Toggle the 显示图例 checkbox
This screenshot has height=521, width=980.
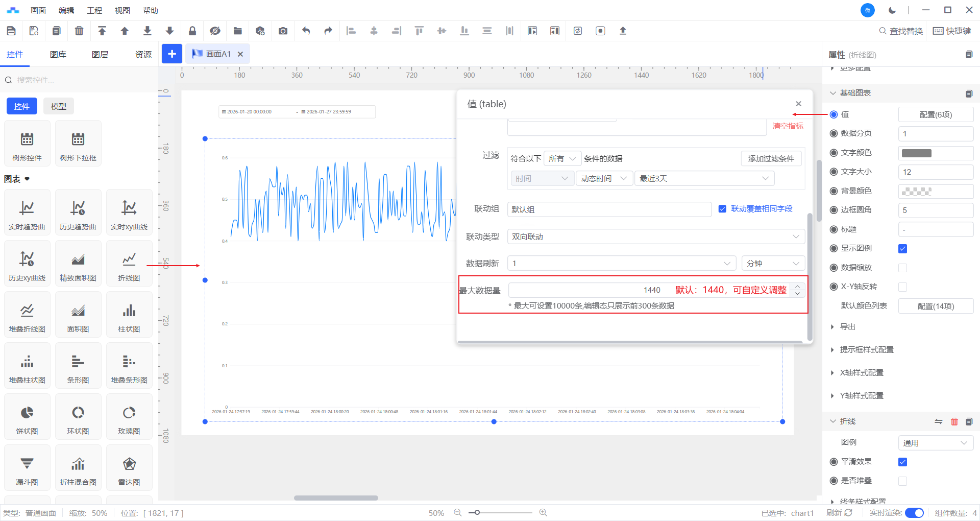pos(902,249)
